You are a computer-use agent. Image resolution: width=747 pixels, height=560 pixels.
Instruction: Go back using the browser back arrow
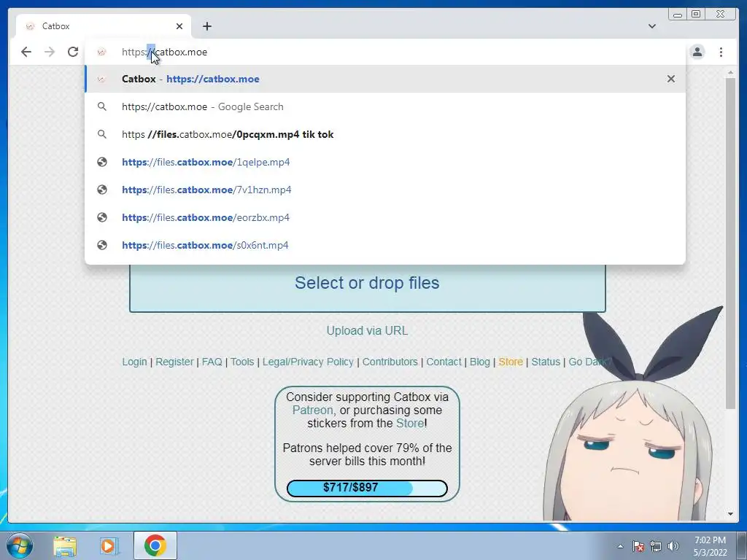26,52
